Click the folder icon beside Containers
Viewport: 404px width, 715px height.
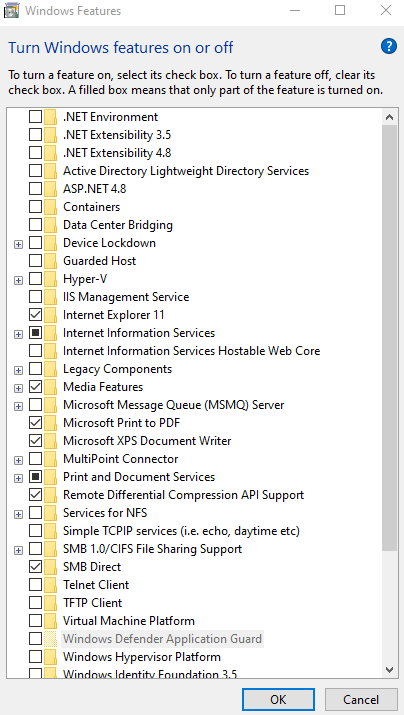pos(50,207)
